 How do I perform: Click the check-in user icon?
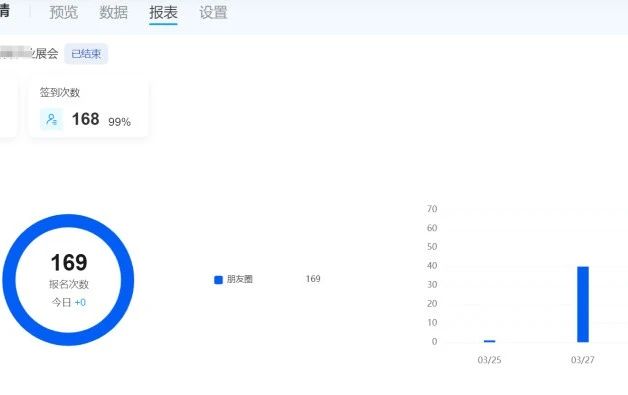point(52,119)
